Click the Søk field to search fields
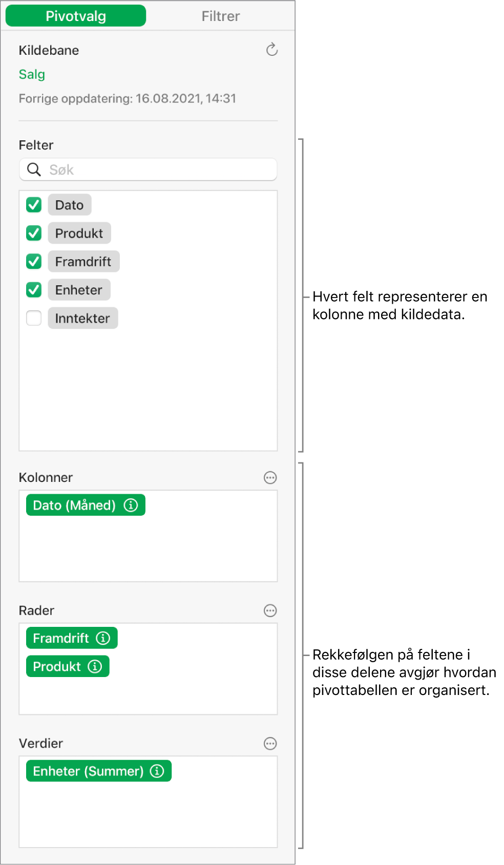 148,170
